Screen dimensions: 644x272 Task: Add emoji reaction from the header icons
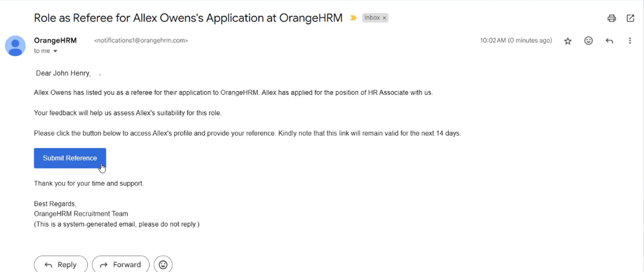tap(588, 41)
